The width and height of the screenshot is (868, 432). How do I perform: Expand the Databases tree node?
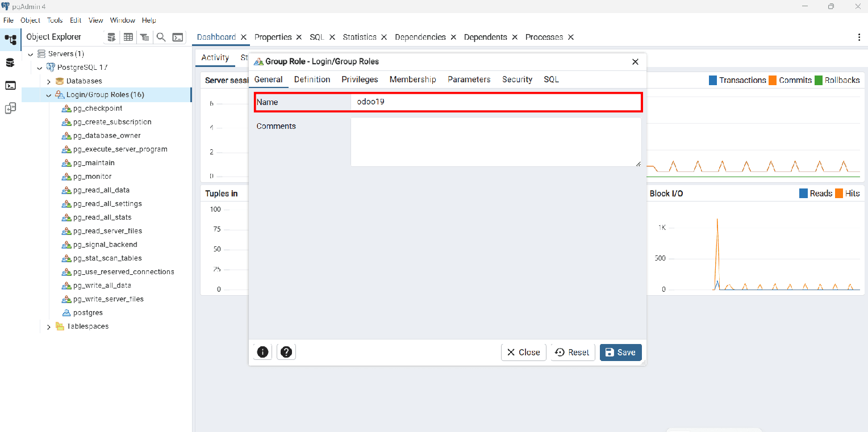48,81
